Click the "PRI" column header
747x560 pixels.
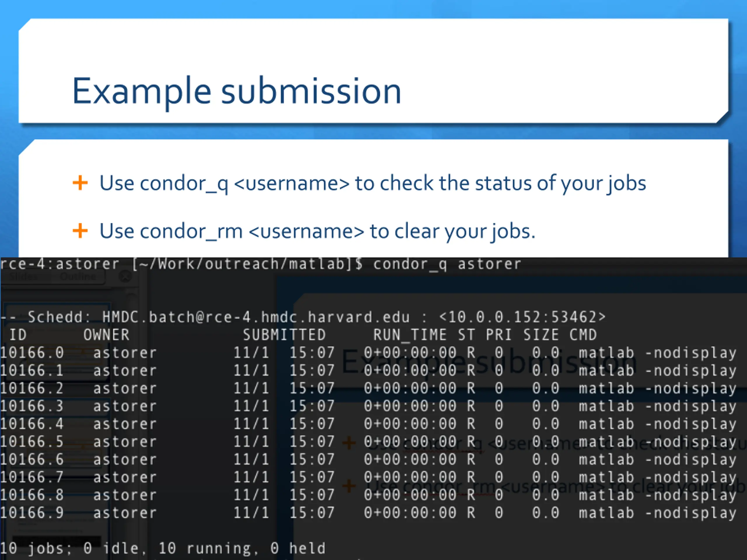[499, 335]
